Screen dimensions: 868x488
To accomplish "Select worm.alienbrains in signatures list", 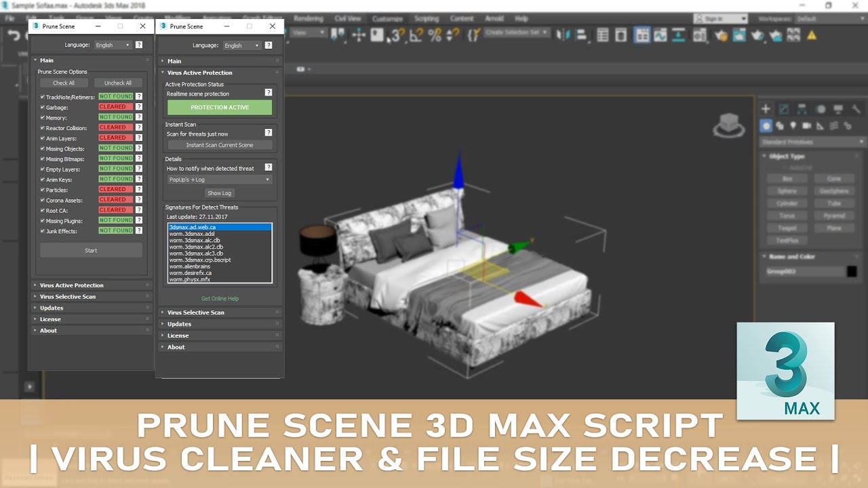I will (220, 266).
